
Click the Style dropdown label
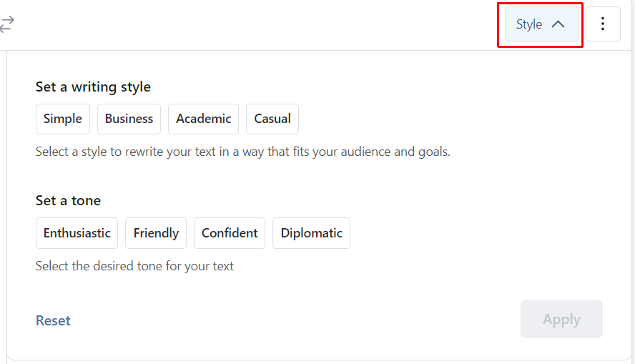528,24
